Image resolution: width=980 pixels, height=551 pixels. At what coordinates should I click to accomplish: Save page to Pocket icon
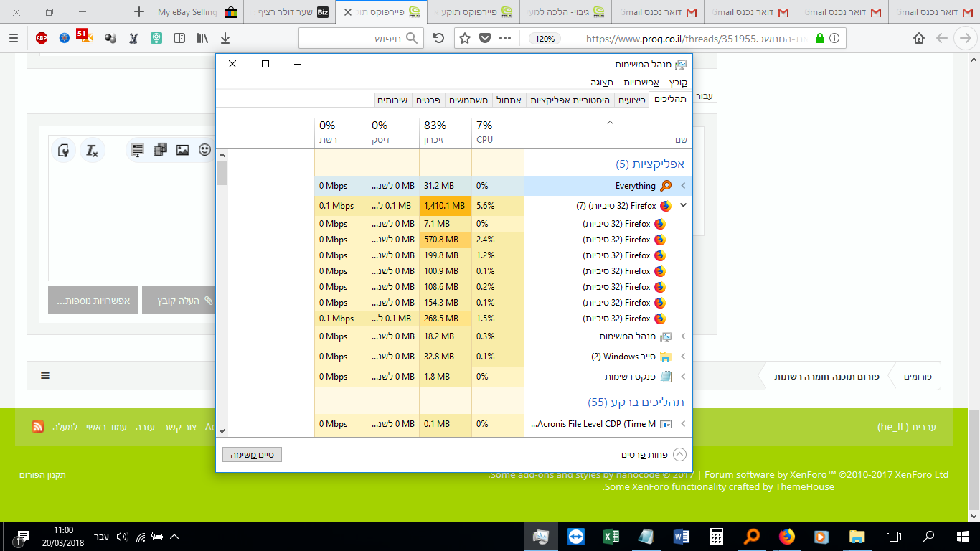coord(484,38)
